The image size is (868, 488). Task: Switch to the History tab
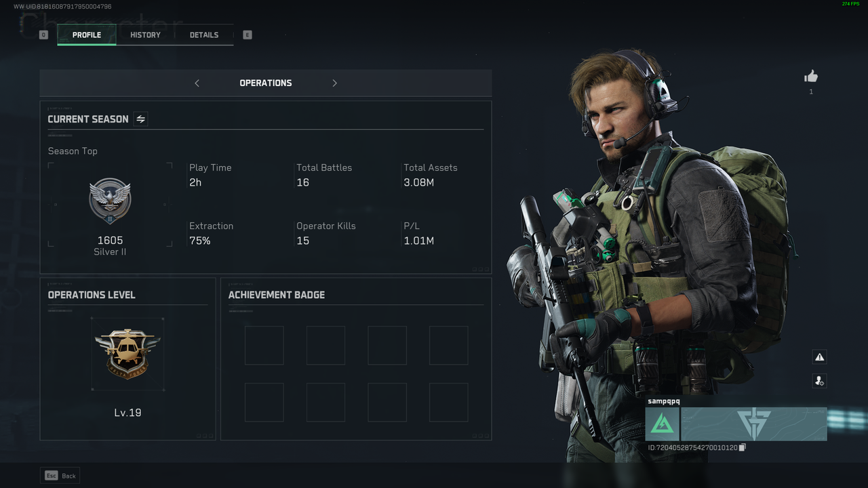click(145, 35)
